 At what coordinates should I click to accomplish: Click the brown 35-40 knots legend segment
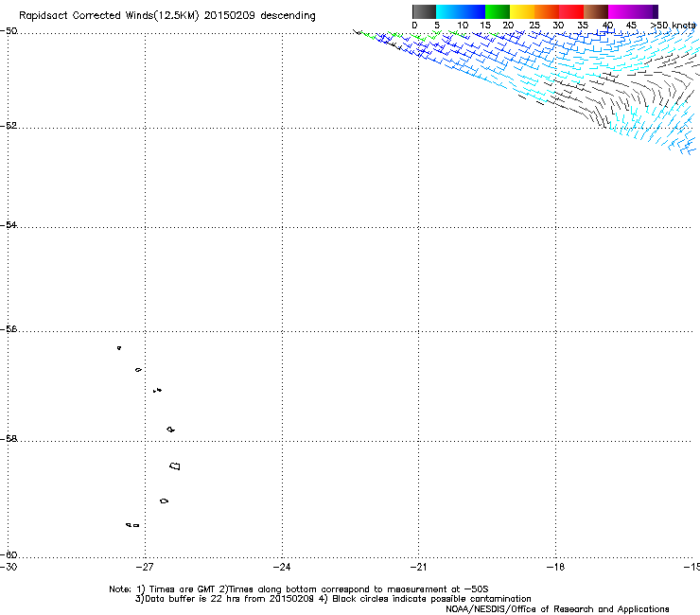point(596,11)
